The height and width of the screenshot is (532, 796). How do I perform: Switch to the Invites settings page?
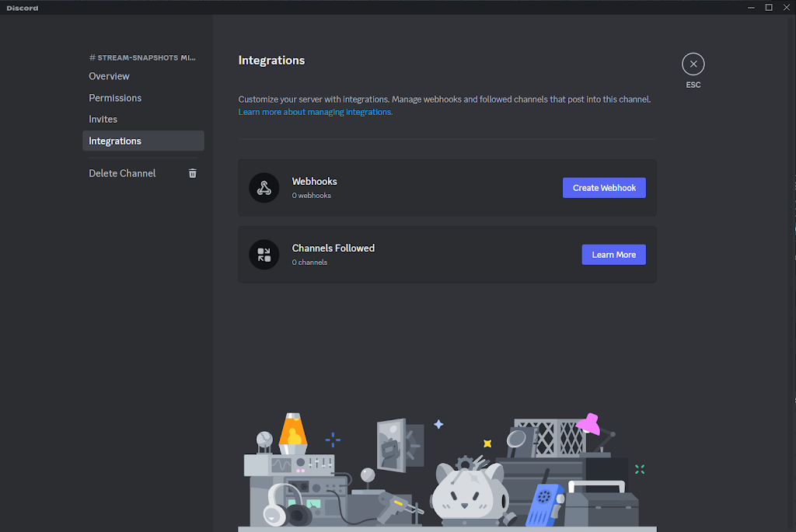tap(103, 120)
